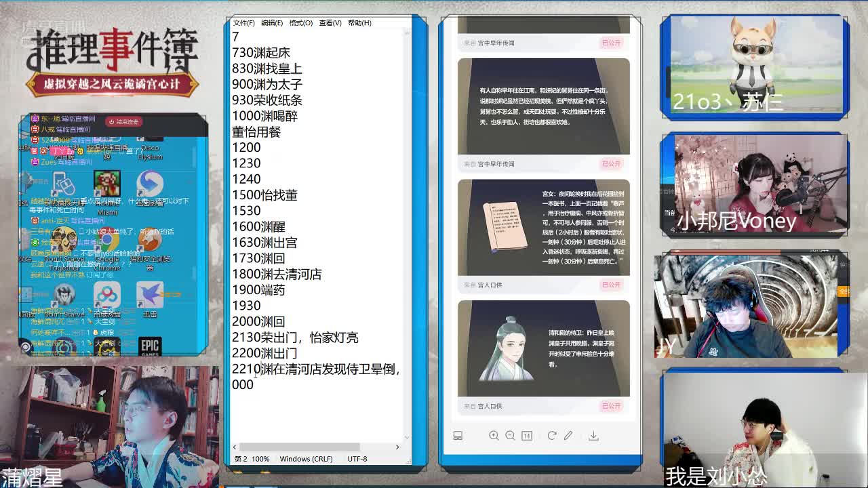Select the zoom-in magnifier icon

[494, 436]
